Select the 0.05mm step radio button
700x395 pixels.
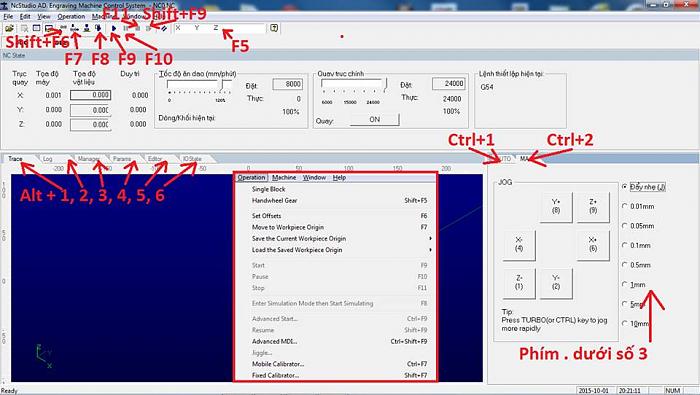pyautogui.click(x=625, y=226)
